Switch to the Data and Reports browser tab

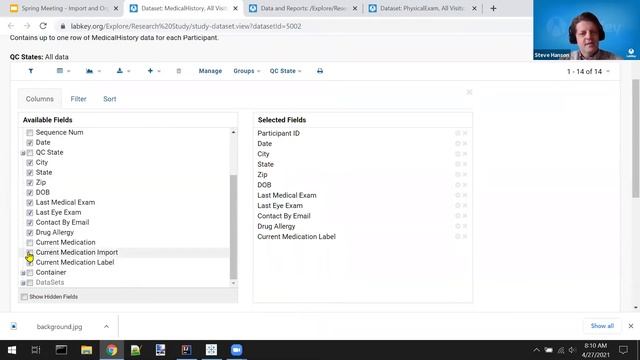coord(303,8)
